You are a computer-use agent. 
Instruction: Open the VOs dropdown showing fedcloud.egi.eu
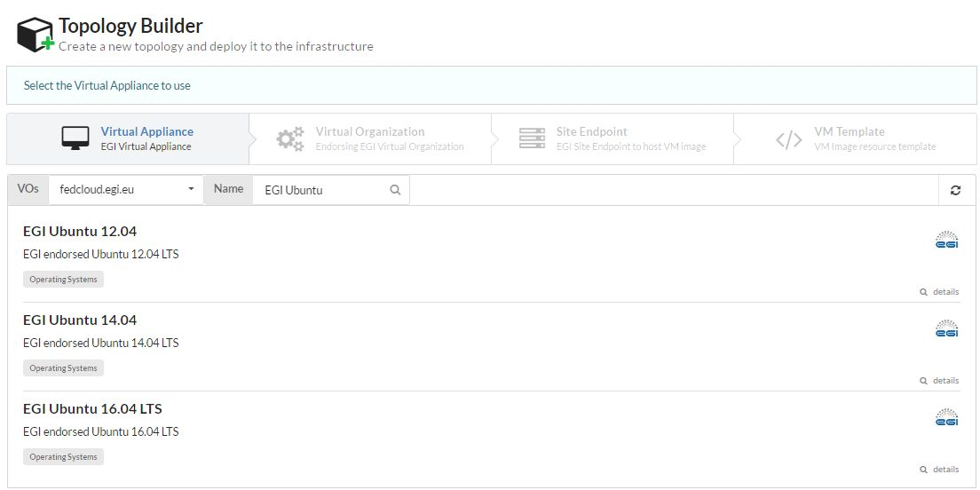[125, 189]
